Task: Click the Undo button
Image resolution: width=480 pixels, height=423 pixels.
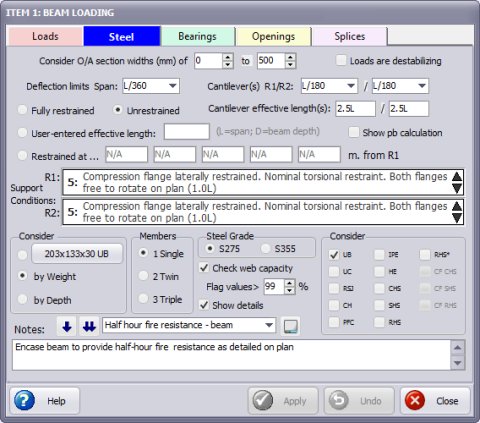Action: [359, 400]
